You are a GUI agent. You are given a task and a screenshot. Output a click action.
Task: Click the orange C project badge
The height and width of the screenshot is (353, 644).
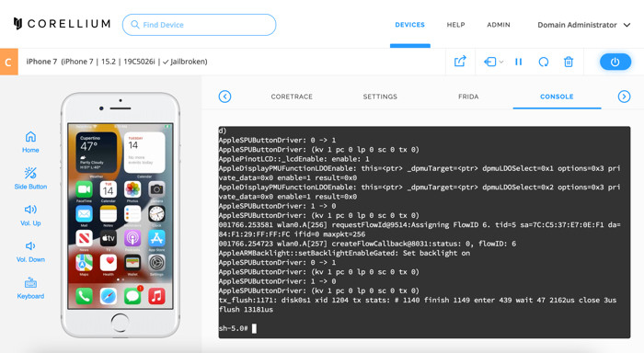pyautogui.click(x=8, y=62)
